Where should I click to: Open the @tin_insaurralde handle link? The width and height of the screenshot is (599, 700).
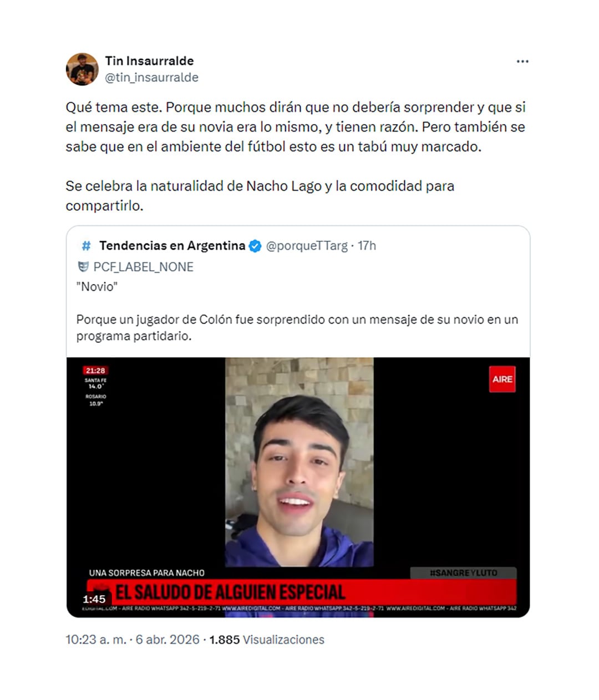(x=152, y=78)
